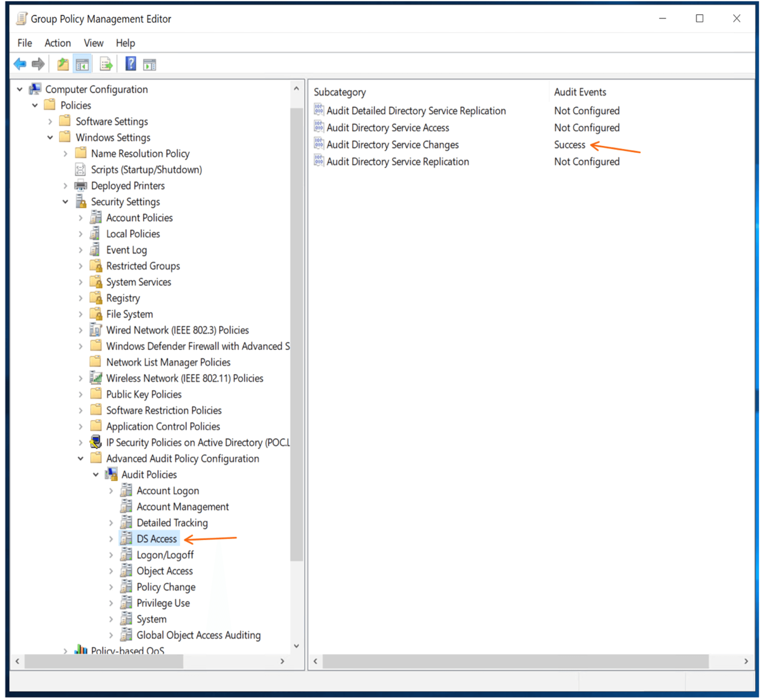The width and height of the screenshot is (763, 700).
Task: Click the blue Back arrow toolbar icon
Action: (20, 64)
